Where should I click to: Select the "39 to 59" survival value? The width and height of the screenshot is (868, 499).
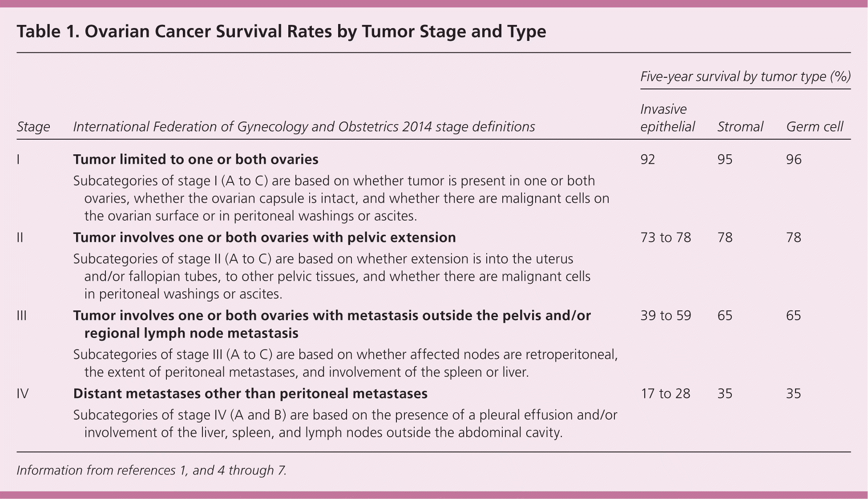pyautogui.click(x=666, y=316)
